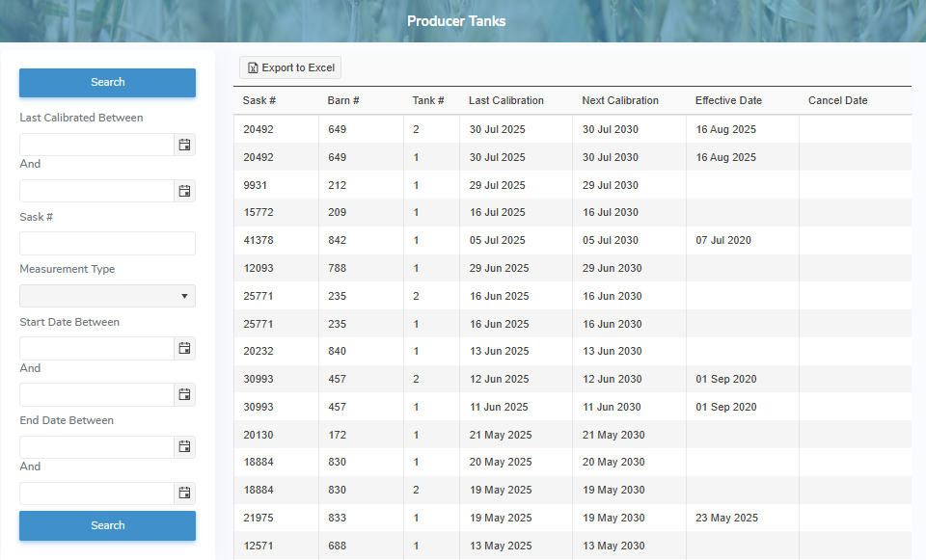Open the Start Date Between calendar picker
This screenshot has height=560, width=926.
pyautogui.click(x=184, y=348)
